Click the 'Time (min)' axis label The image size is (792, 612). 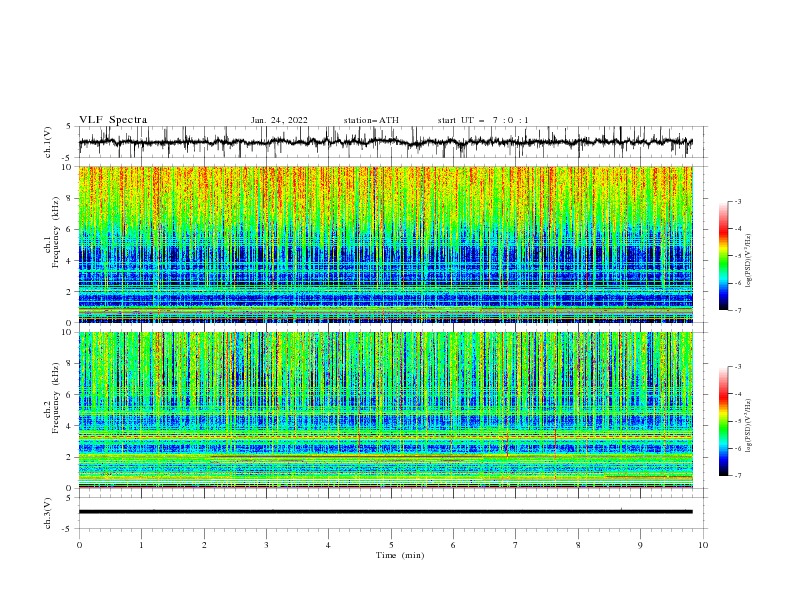[x=400, y=555]
